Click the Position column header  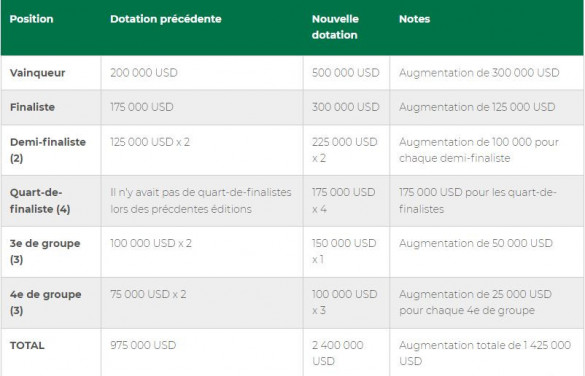[x=31, y=19]
